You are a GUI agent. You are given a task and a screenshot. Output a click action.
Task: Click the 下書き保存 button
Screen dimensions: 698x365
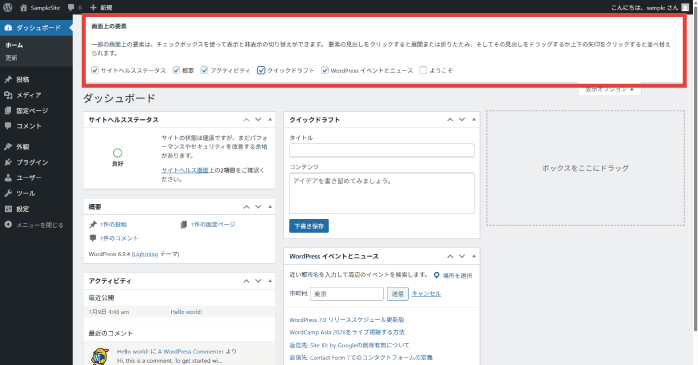(309, 226)
